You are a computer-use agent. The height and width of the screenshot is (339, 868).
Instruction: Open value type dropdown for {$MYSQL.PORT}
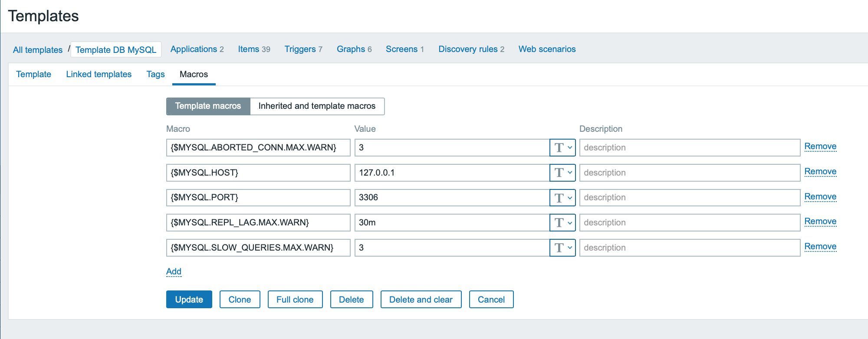tap(562, 198)
